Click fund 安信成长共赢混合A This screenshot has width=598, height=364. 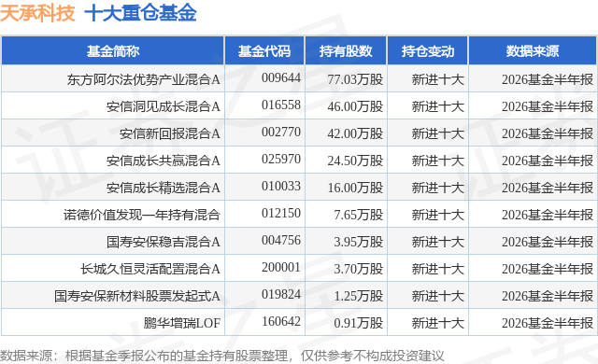pos(164,161)
